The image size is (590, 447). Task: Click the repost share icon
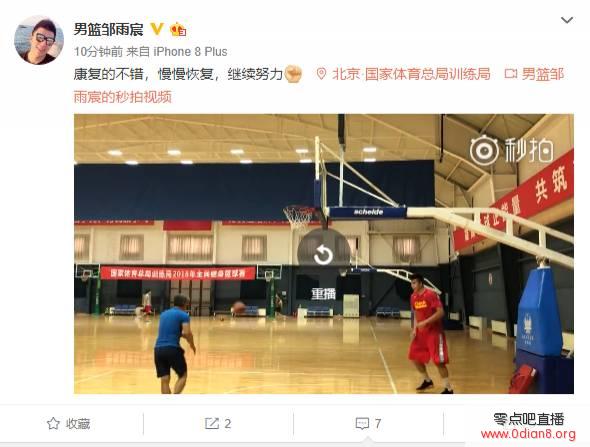(211, 423)
